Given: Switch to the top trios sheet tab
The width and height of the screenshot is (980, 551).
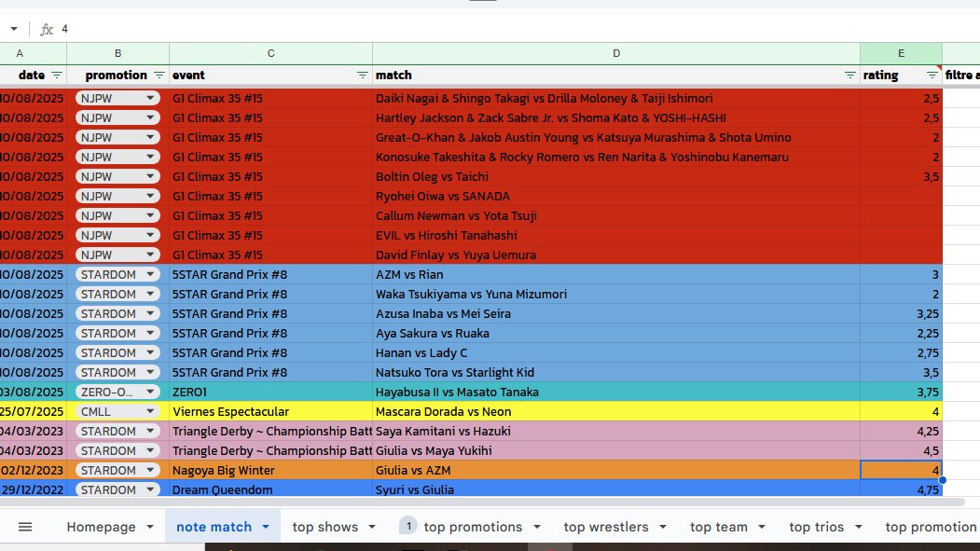Looking at the screenshot, I should pos(816,527).
